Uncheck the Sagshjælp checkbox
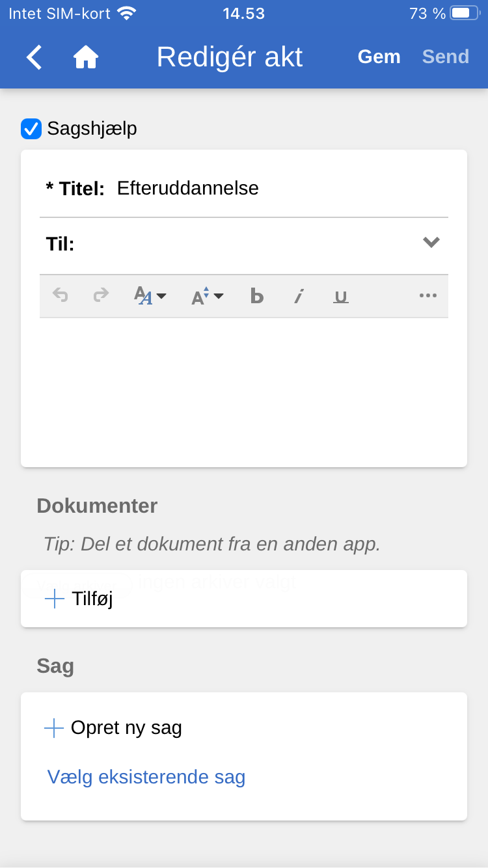The height and width of the screenshot is (868, 488). (31, 129)
